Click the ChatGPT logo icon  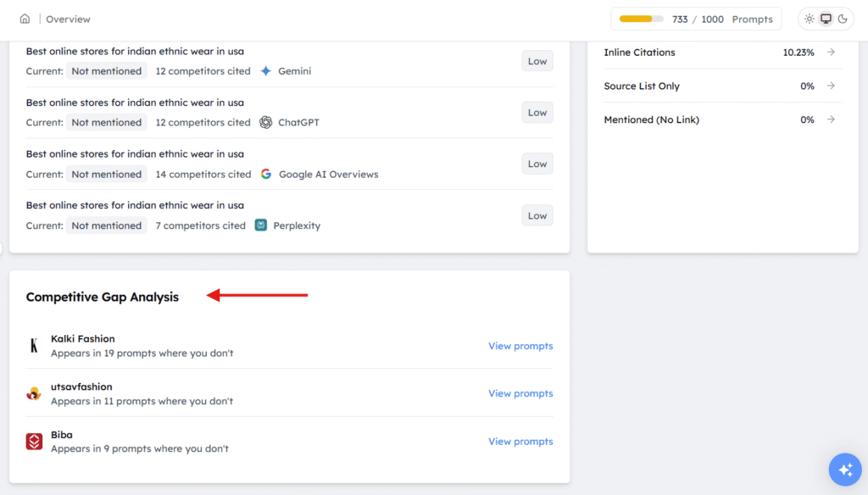point(265,122)
